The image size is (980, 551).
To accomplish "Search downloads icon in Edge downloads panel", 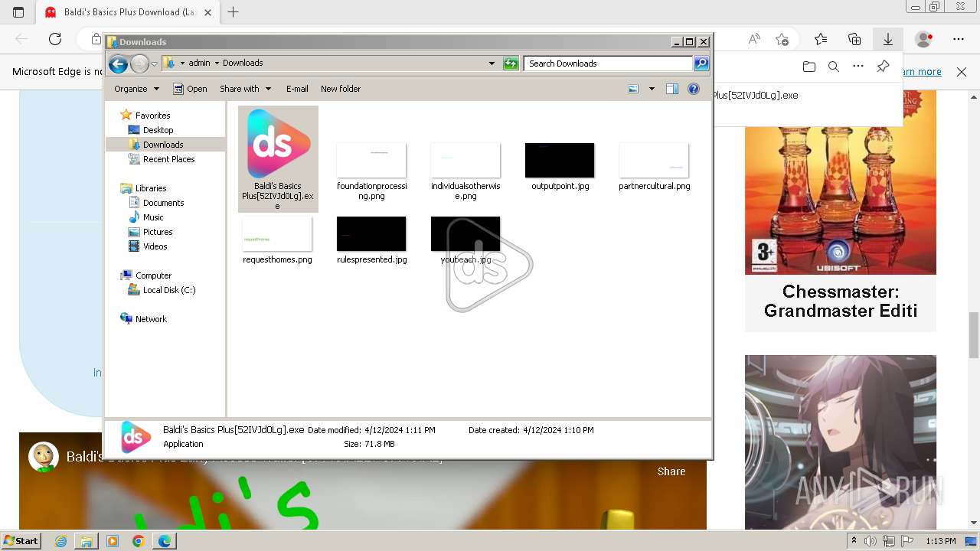I will [x=834, y=67].
